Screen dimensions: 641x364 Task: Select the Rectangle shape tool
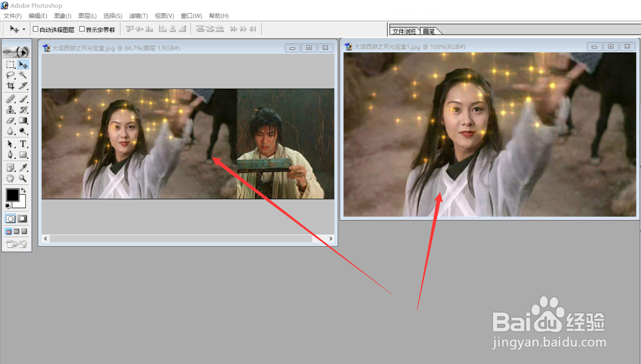tap(23, 155)
